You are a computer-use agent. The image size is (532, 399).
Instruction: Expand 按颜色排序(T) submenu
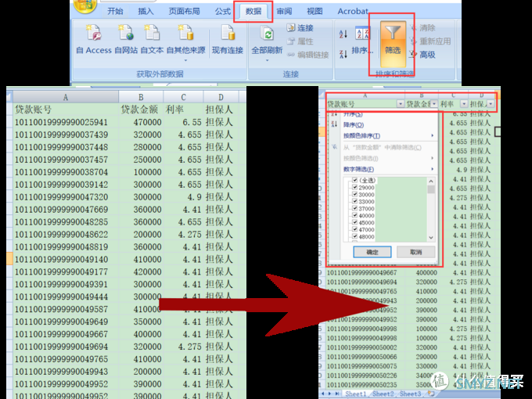(x=432, y=135)
